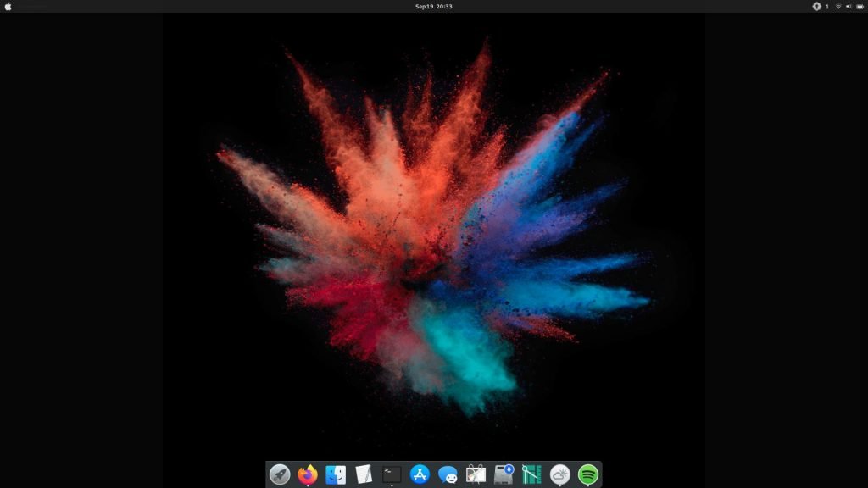Viewport: 868px width, 488px height.
Task: Click the rocket launcher icon
Action: tap(281, 473)
